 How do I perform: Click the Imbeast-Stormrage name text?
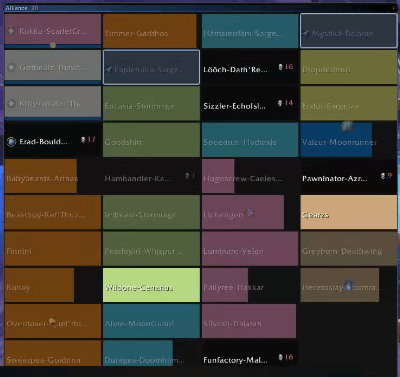140,215
